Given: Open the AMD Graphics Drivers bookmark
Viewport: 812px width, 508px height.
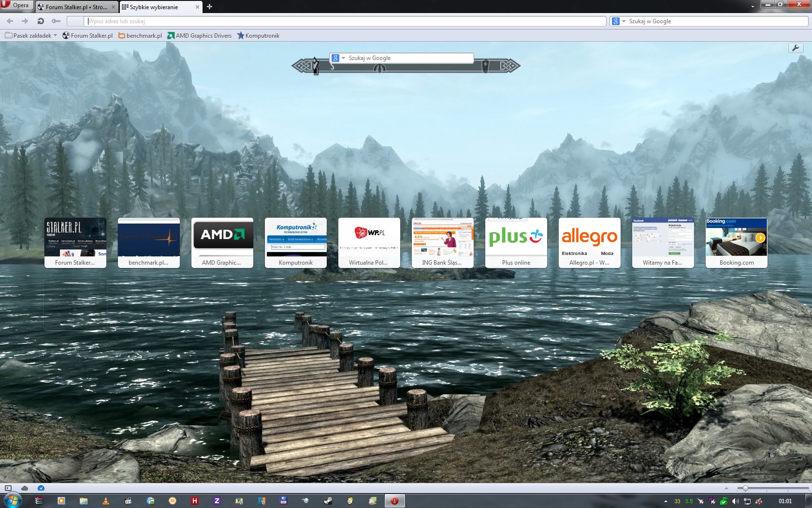Looking at the screenshot, I should coord(200,35).
